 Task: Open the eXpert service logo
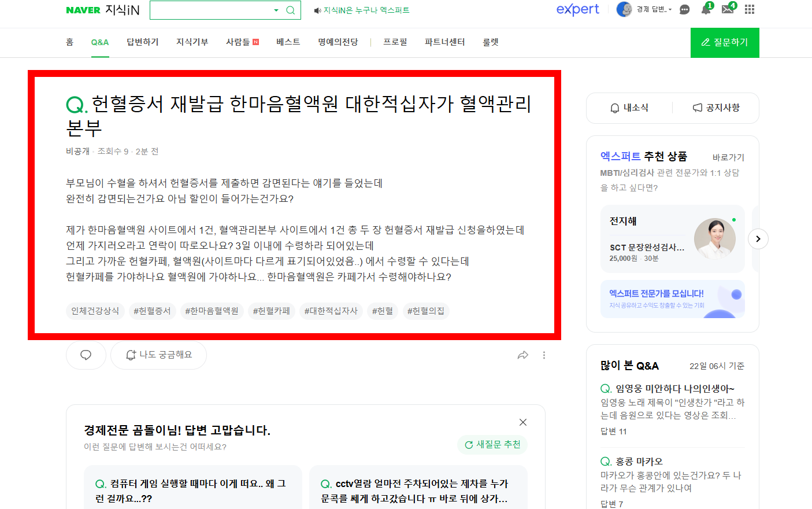(577, 9)
